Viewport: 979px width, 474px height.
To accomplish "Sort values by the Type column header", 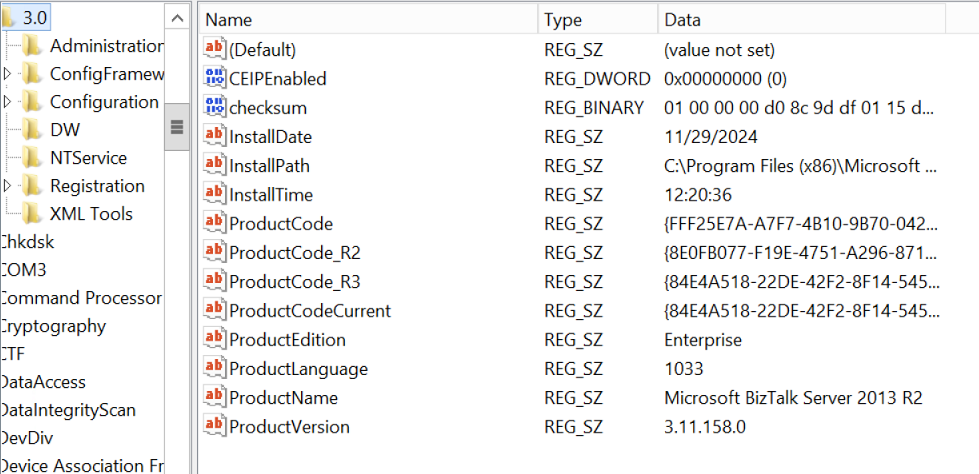I will (x=598, y=20).
